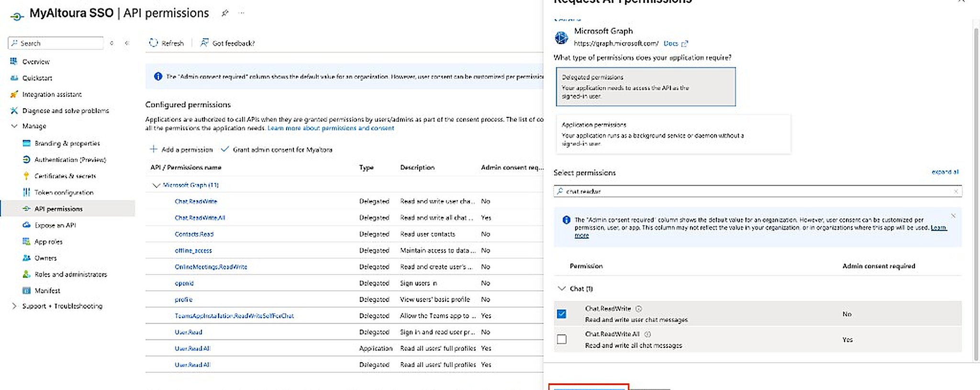This screenshot has height=390, width=980.
Task: Click the Refresh icon in toolbar
Action: 154,43
